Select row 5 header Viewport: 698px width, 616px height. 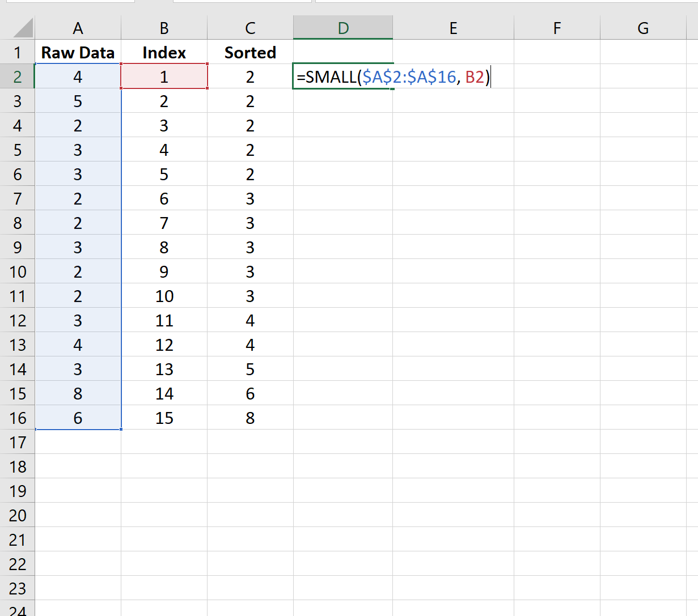pyautogui.click(x=18, y=150)
